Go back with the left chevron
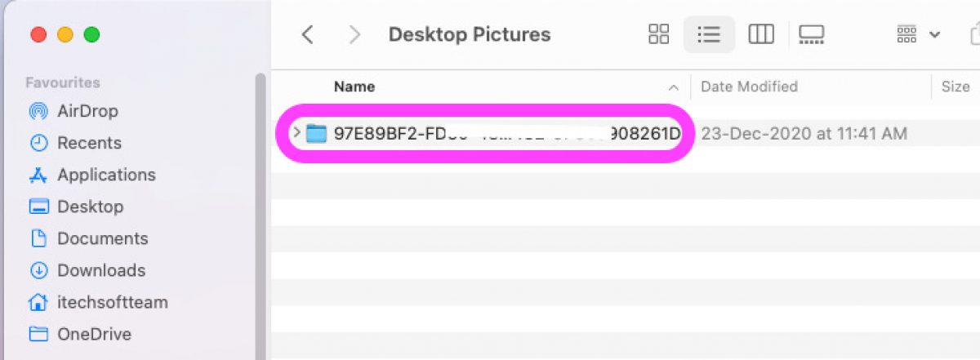Image resolution: width=980 pixels, height=360 pixels. coord(307,34)
